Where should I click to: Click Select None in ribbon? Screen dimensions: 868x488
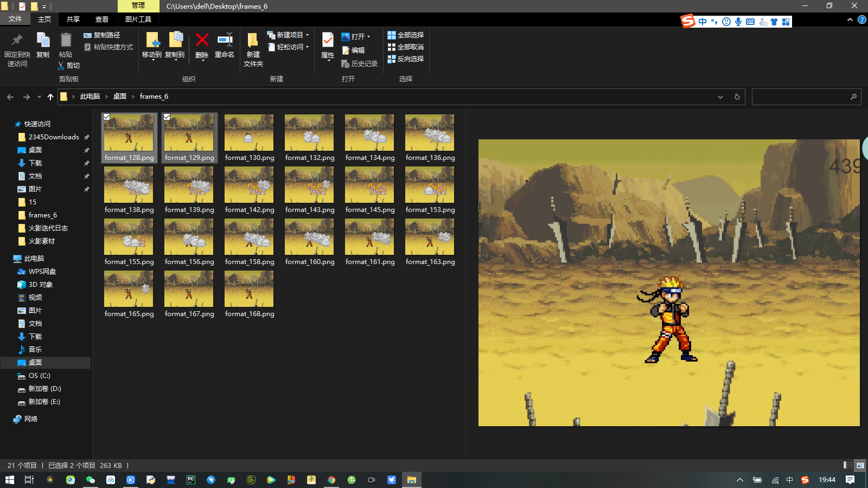(406, 47)
